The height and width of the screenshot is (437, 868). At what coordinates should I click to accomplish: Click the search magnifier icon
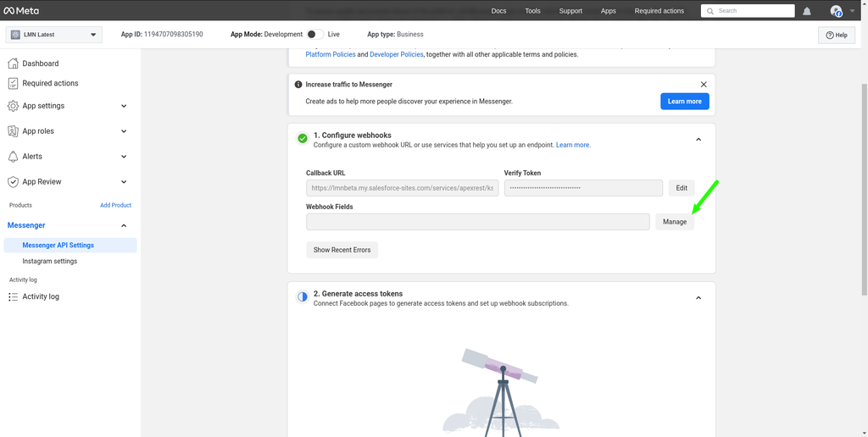710,11
